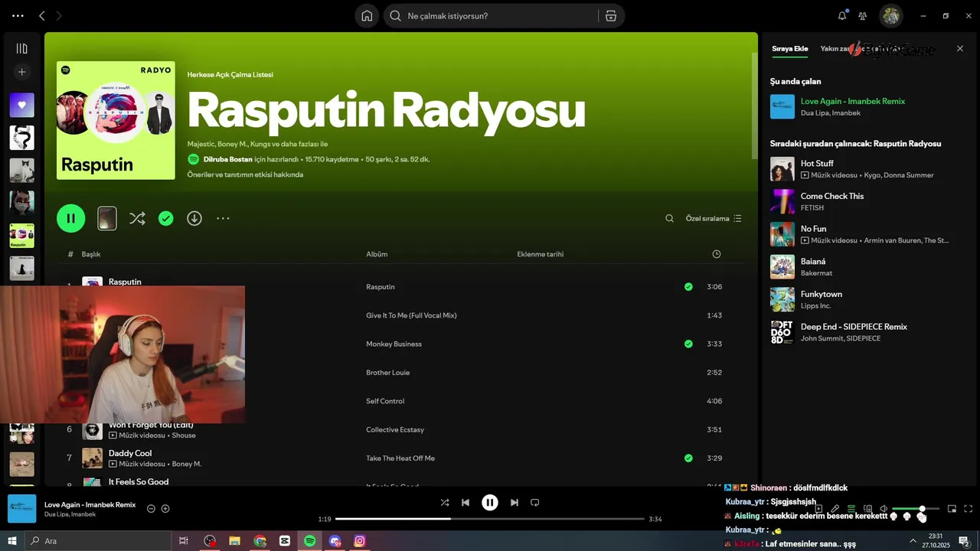Open Chrome icon in Windows taskbar

pos(260,541)
